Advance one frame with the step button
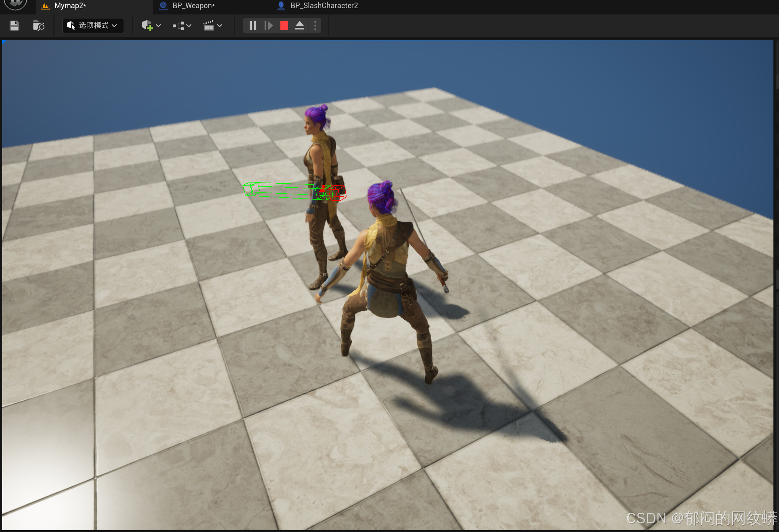Viewport: 779px width, 532px height. [x=269, y=26]
